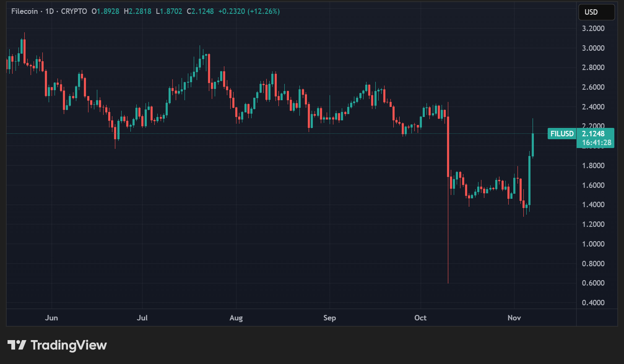Viewport: 624px width, 364px height.
Task: Click the 3.2000 price scale label
Action: click(x=593, y=29)
